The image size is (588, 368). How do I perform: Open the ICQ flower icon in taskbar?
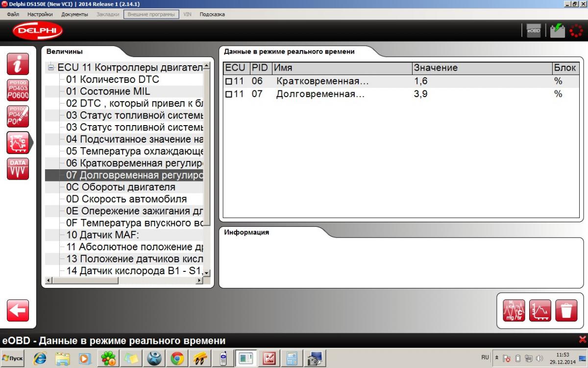tap(108, 359)
